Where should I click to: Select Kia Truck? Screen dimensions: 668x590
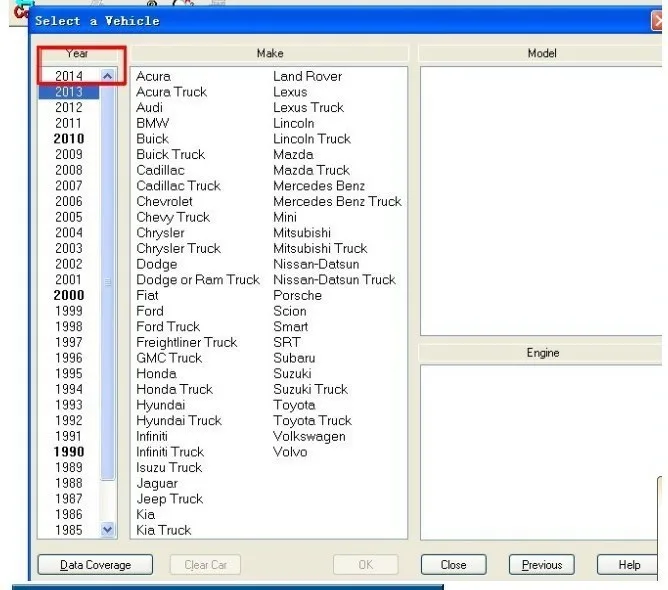[x=164, y=530]
